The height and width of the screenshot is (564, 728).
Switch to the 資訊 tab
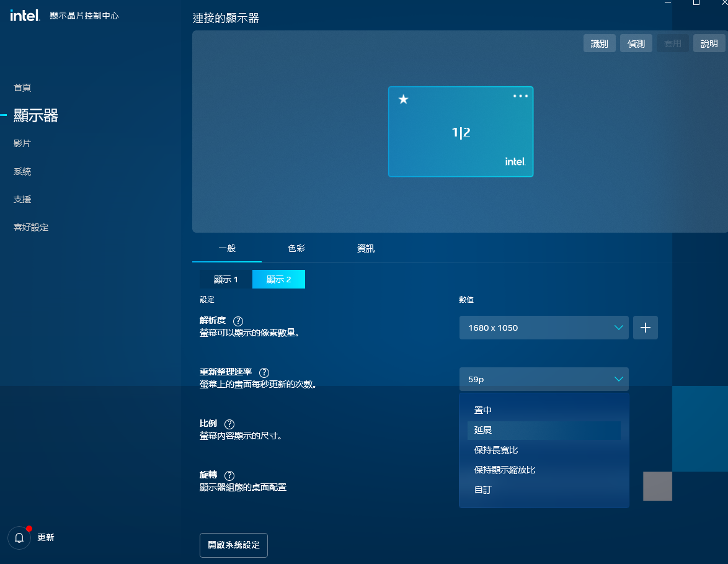pos(365,249)
